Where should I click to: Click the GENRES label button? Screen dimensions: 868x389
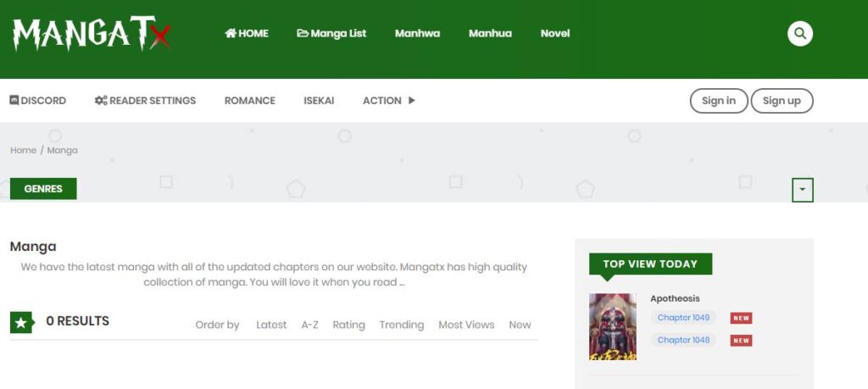point(43,189)
